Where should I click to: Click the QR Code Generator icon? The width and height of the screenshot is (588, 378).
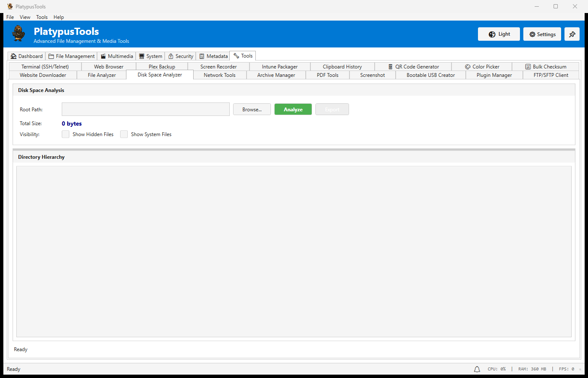coord(390,66)
